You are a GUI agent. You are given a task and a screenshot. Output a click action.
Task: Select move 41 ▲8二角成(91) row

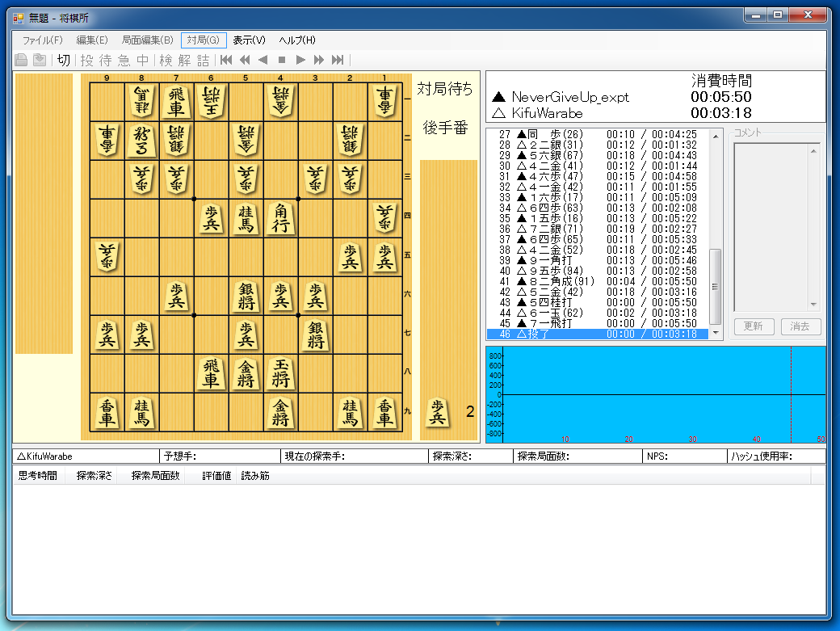click(598, 281)
